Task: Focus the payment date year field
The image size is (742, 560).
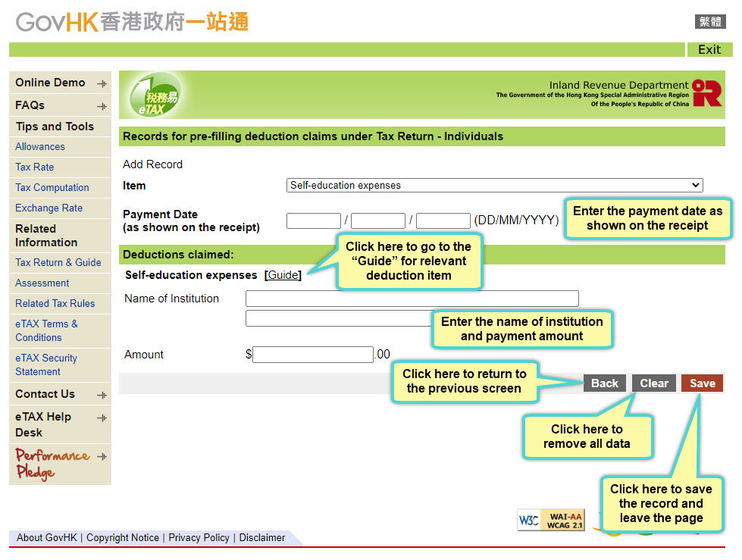Action: (x=443, y=221)
